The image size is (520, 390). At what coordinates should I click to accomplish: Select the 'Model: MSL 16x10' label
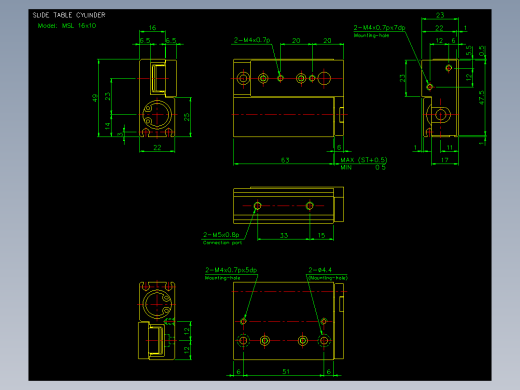[67, 26]
